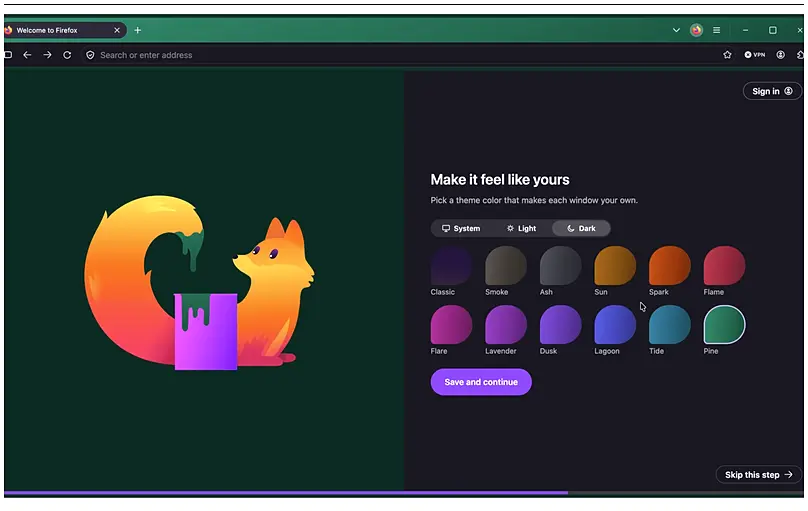Open the VPN button in toolbar

tap(755, 55)
